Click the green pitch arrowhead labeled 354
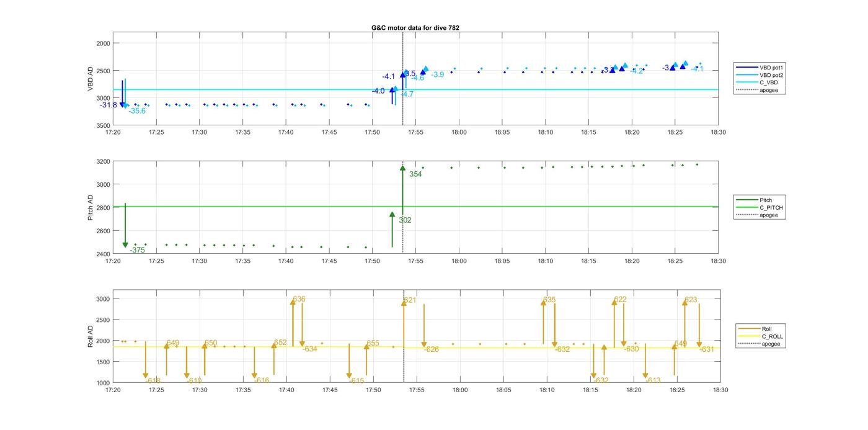 click(402, 168)
